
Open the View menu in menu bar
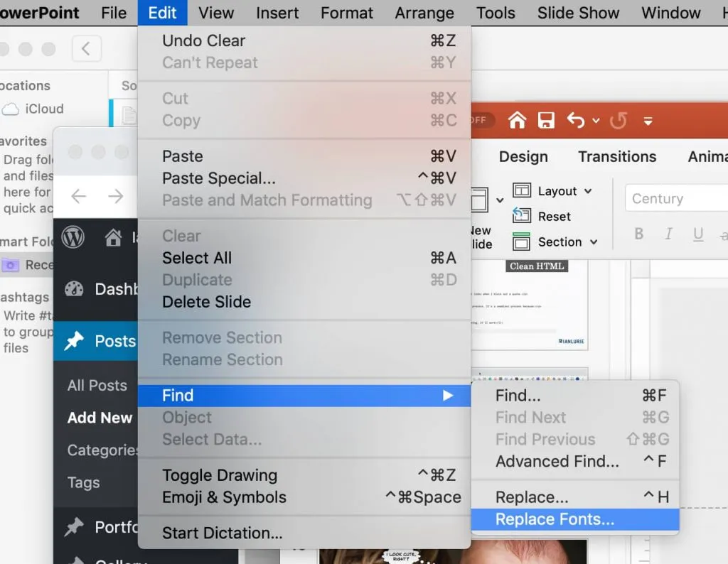(216, 13)
